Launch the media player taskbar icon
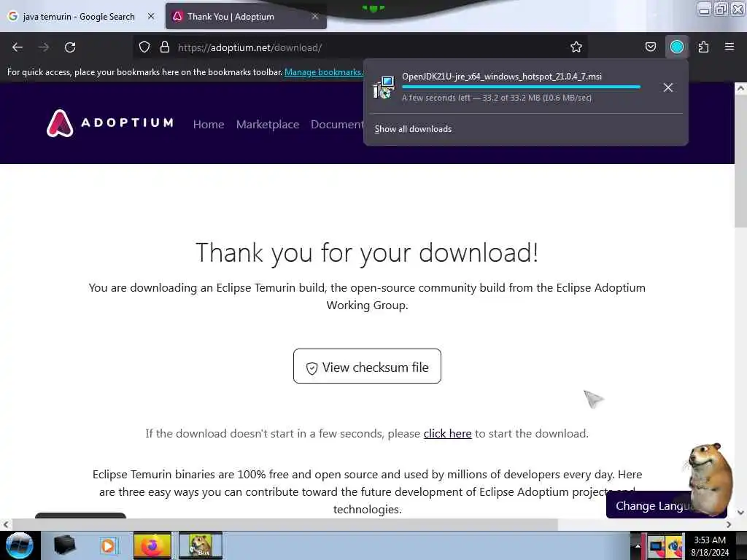Image resolution: width=747 pixels, height=560 pixels. pyautogui.click(x=108, y=545)
